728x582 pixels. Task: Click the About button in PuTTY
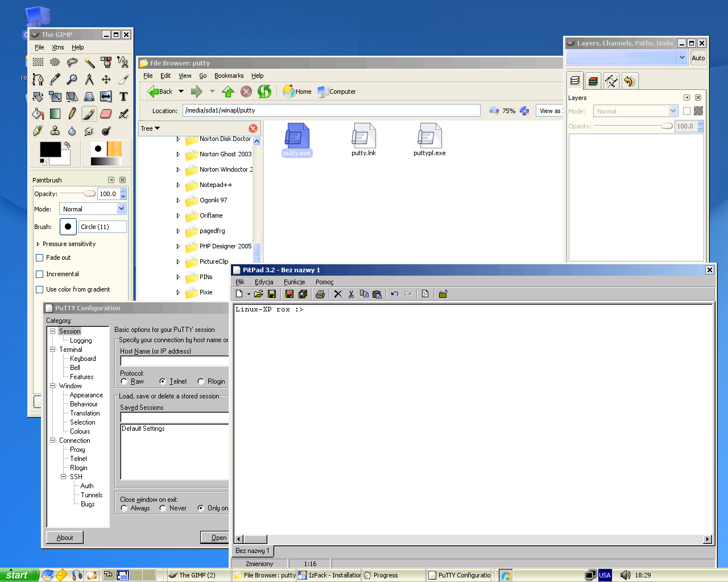click(65, 538)
